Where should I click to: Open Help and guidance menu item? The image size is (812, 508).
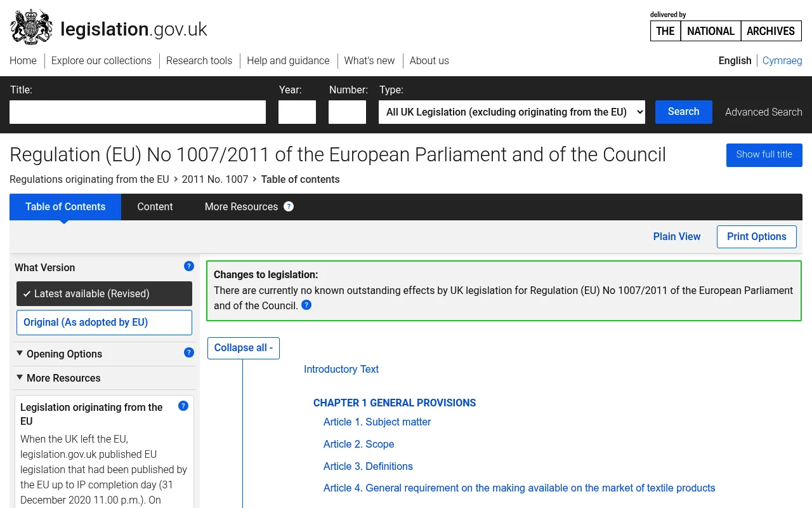288,60
